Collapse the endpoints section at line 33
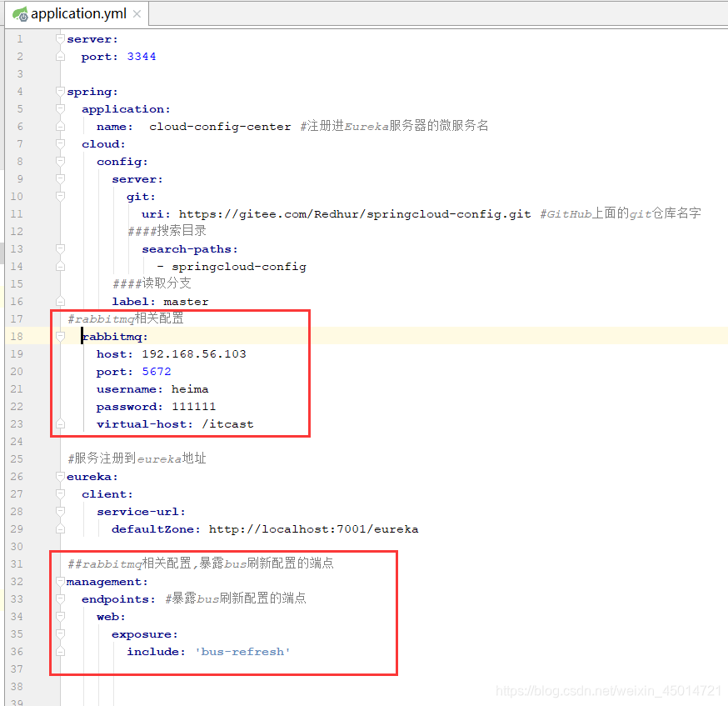This screenshot has height=706, width=728. pyautogui.click(x=60, y=599)
